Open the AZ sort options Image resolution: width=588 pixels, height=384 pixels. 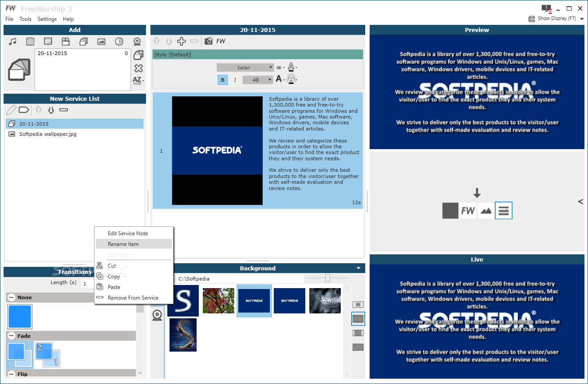pos(138,81)
